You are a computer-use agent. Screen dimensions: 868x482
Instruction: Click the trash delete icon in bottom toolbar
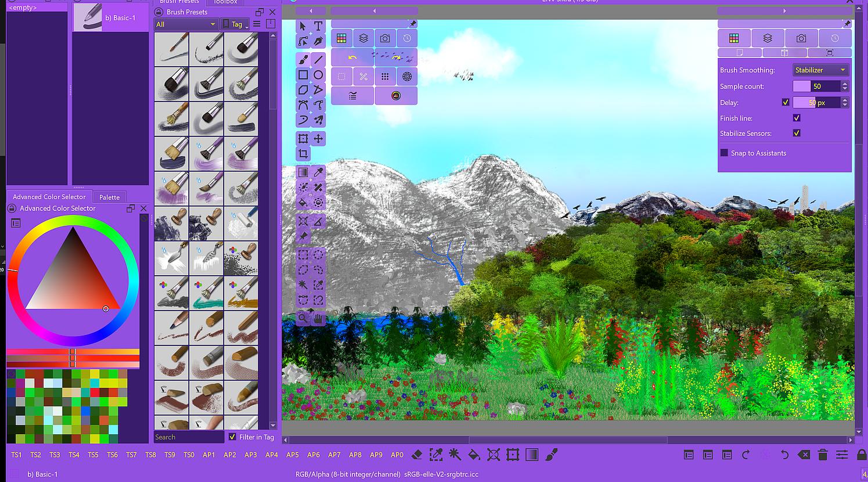pyautogui.click(x=823, y=455)
